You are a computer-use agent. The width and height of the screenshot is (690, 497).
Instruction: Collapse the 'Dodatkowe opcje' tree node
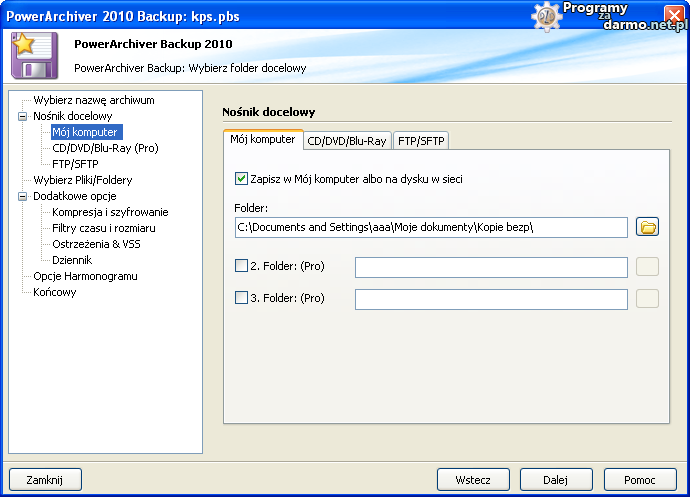pyautogui.click(x=22, y=196)
